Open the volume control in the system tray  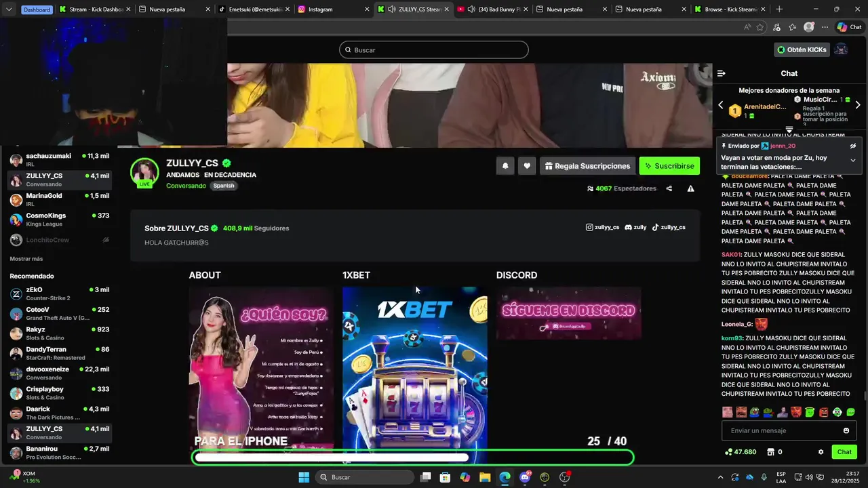pyautogui.click(x=810, y=477)
